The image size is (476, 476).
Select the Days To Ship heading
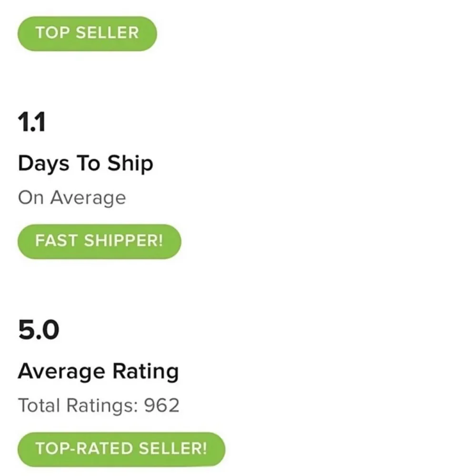coord(86,164)
